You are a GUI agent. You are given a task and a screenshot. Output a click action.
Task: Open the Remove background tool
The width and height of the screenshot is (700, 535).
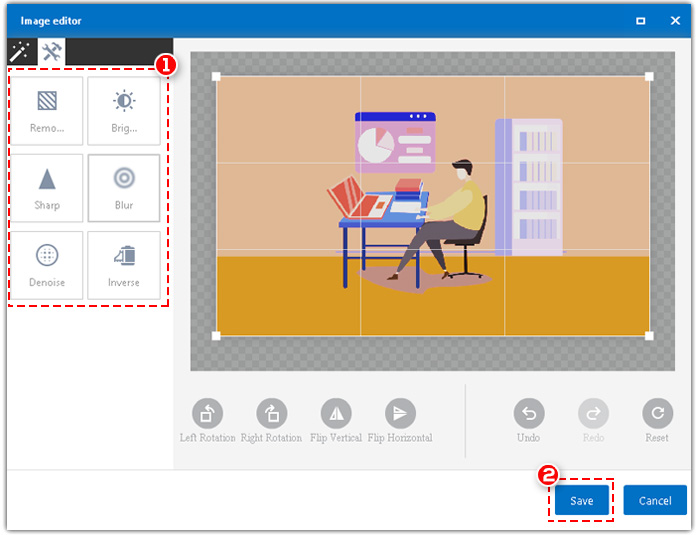click(x=47, y=111)
